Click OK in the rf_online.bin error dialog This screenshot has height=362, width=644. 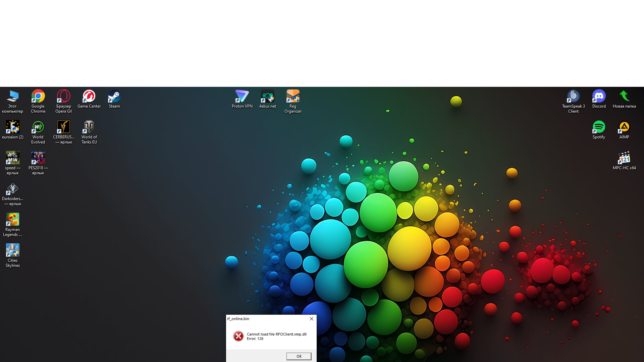(x=299, y=356)
